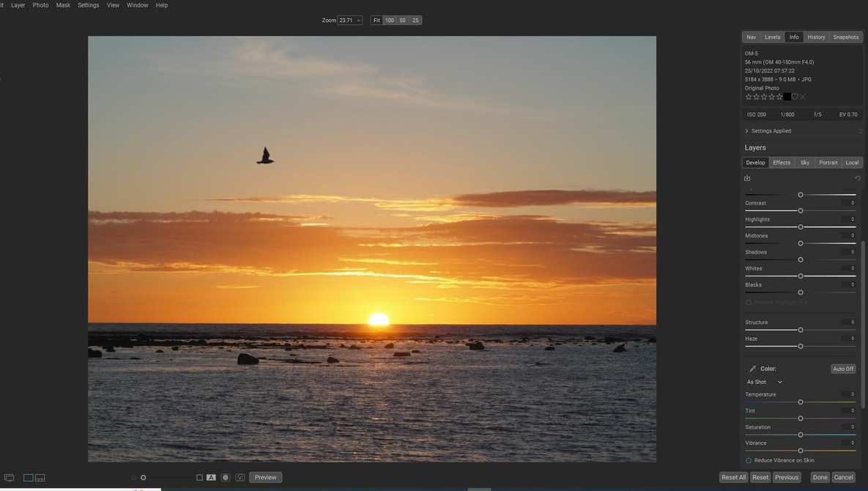Open the Mask menu
This screenshot has height=491, width=868.
63,5
